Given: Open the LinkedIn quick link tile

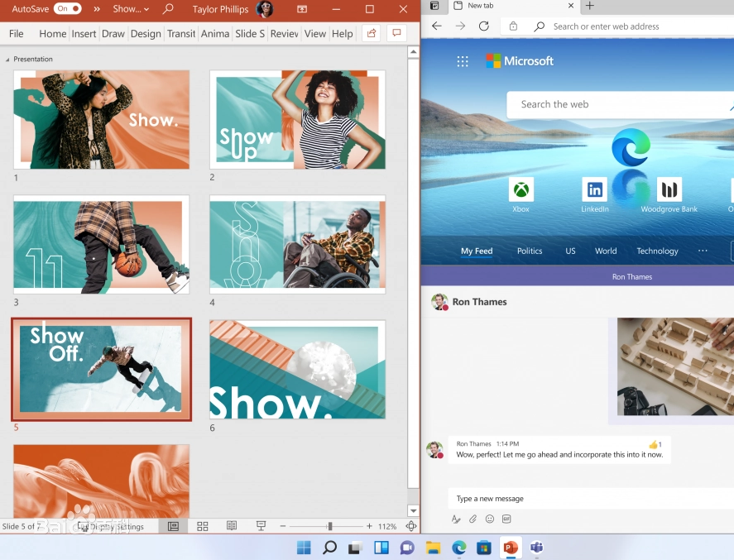Looking at the screenshot, I should click(x=594, y=190).
